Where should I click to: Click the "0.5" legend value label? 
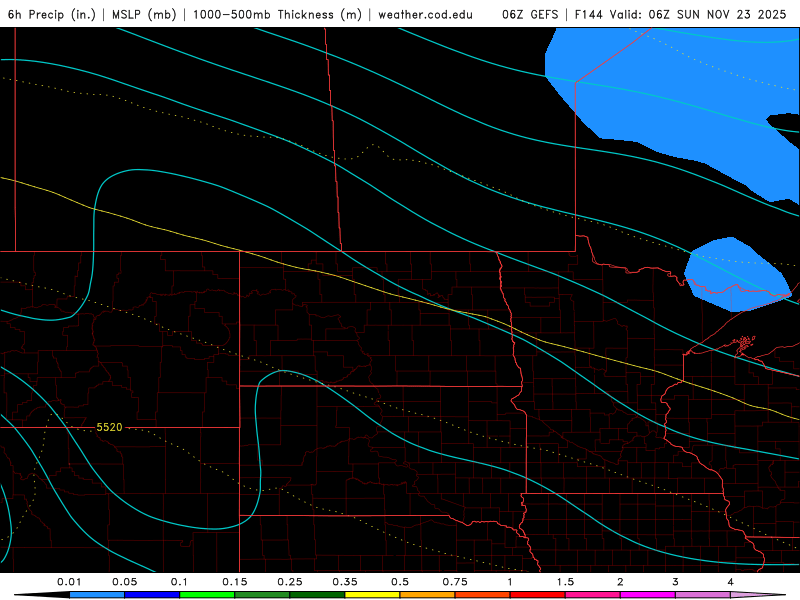coord(400,582)
